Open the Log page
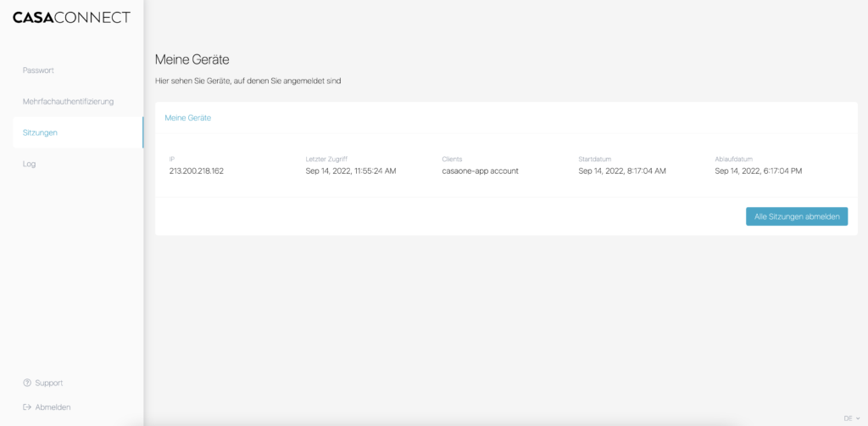Viewport: 868px width, 426px height. 30,164
